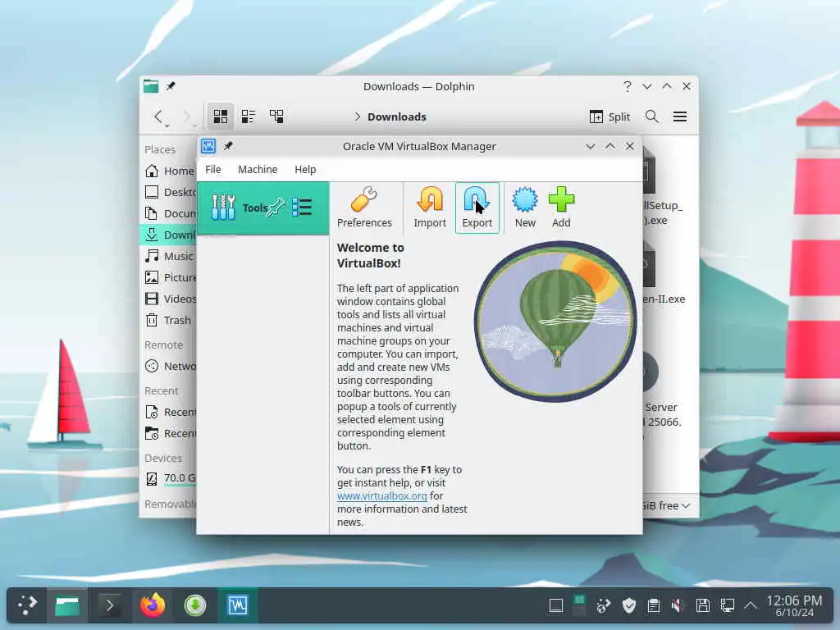Click the Tools pin icon
The height and width of the screenshot is (630, 840).
pyautogui.click(x=277, y=208)
